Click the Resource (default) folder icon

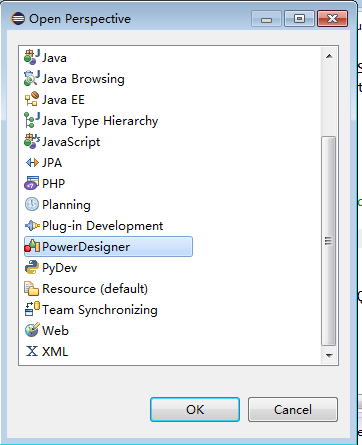pyautogui.click(x=32, y=288)
